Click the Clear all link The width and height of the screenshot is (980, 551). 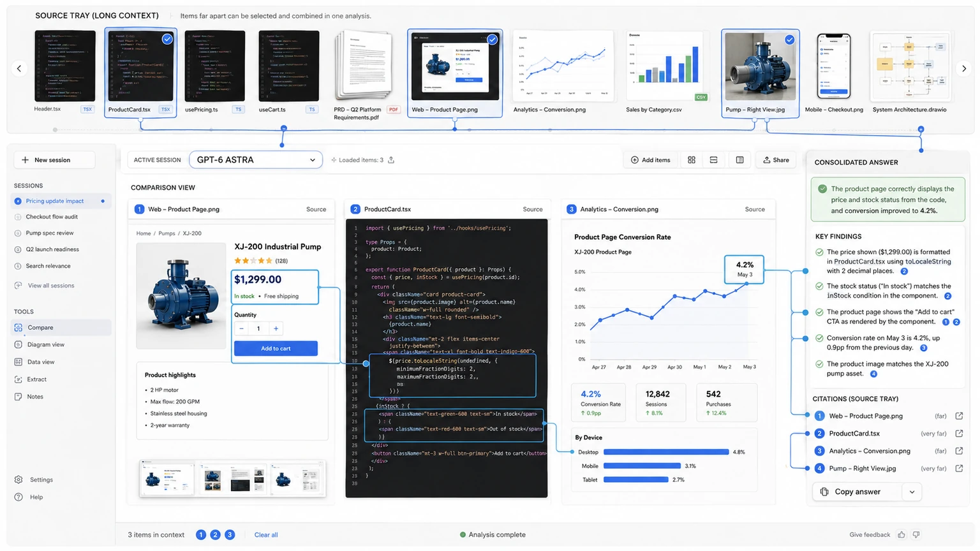click(x=266, y=535)
